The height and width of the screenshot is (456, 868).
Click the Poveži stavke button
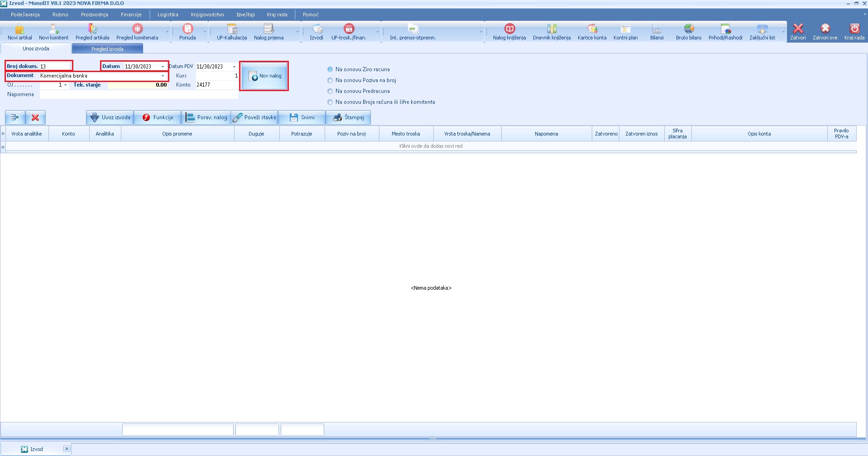click(x=254, y=117)
